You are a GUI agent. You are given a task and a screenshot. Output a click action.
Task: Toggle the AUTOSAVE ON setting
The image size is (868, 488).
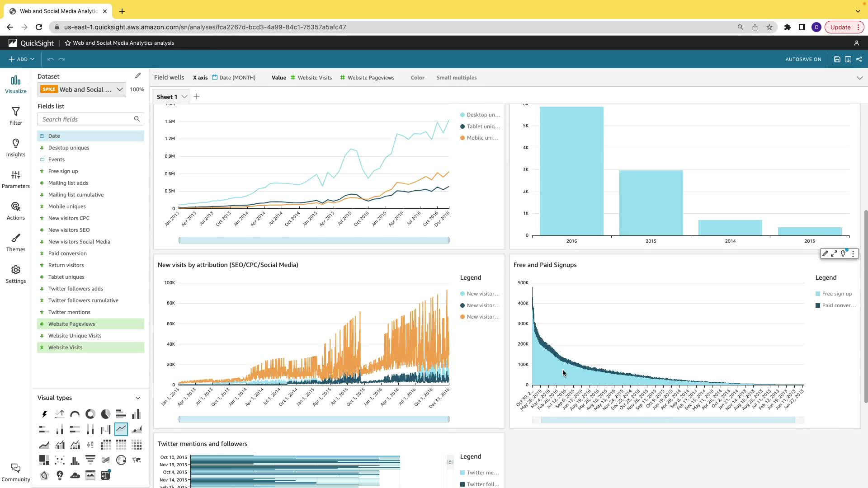click(803, 59)
